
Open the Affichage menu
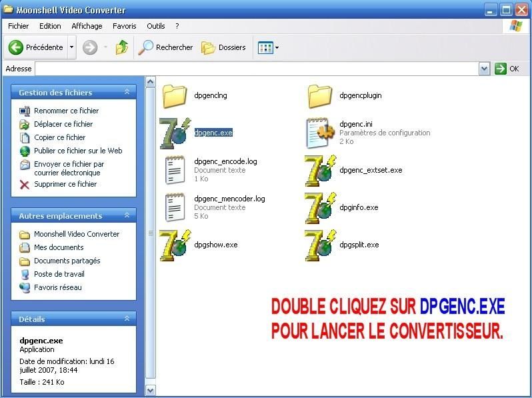click(87, 26)
